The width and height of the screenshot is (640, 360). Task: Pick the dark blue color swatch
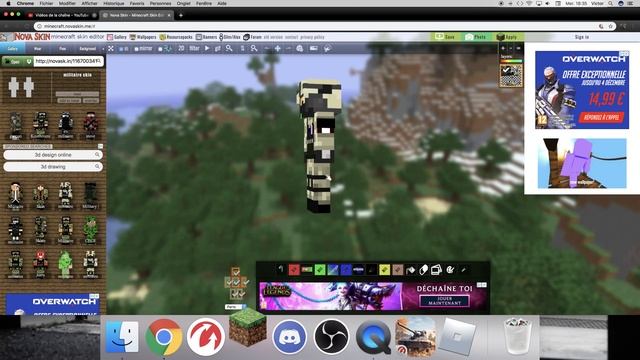point(346,269)
